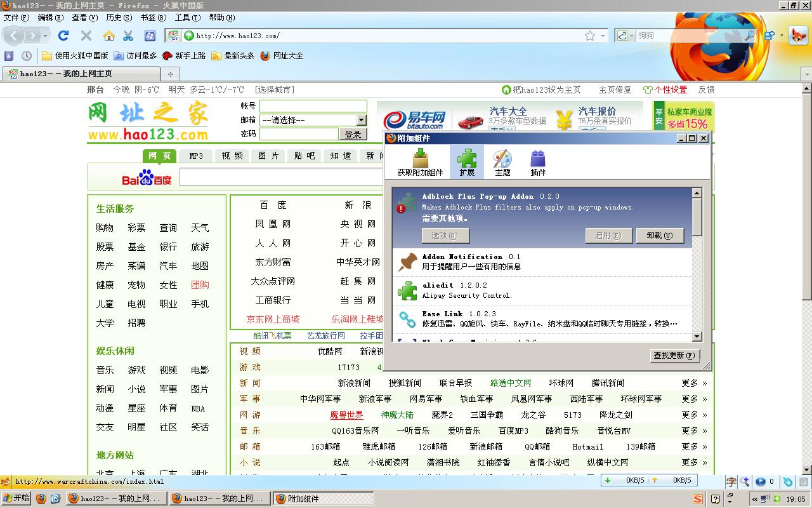Viewport: 812px width, 508px height.
Task: Open bookmarks sidebar star icon
Action: [9, 55]
